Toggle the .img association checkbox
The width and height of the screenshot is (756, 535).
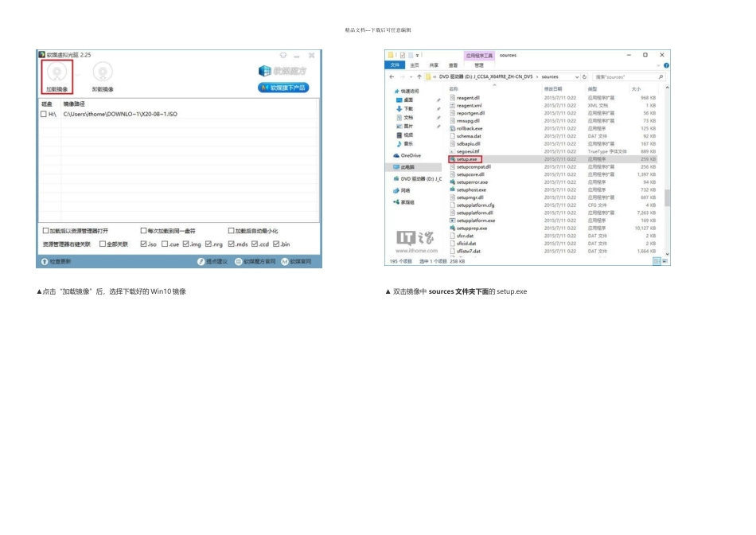pyautogui.click(x=185, y=244)
